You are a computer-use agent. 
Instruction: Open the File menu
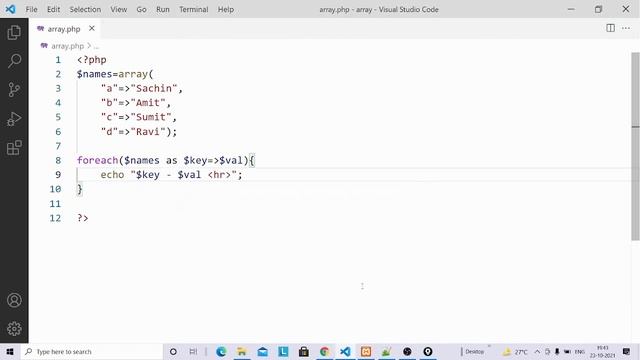click(x=31, y=9)
